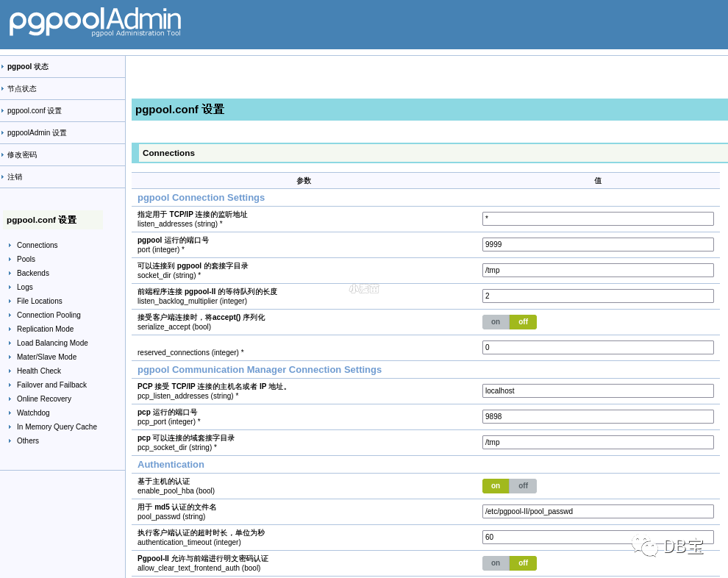The image size is (728, 578).
Task: Go to Pools section link
Action: (x=26, y=259)
